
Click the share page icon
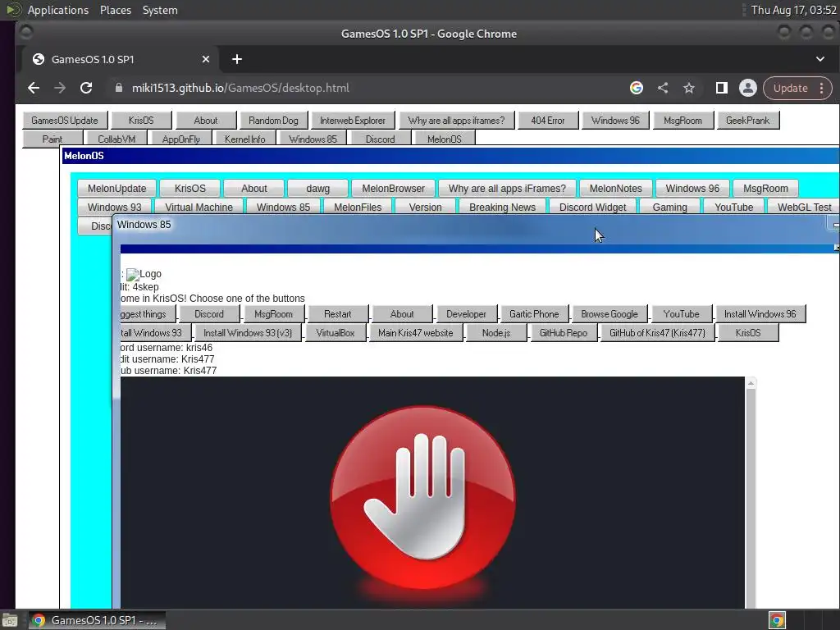(663, 88)
